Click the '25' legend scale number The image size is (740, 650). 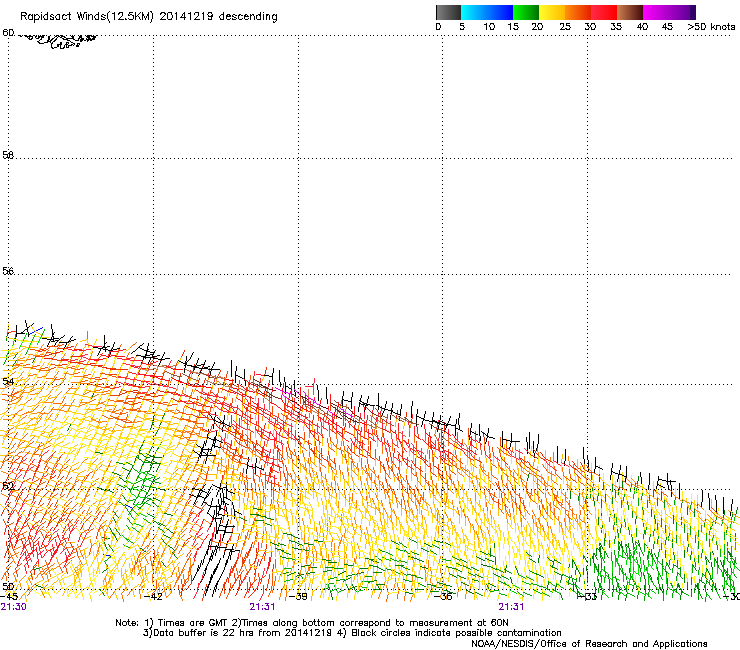pos(565,27)
